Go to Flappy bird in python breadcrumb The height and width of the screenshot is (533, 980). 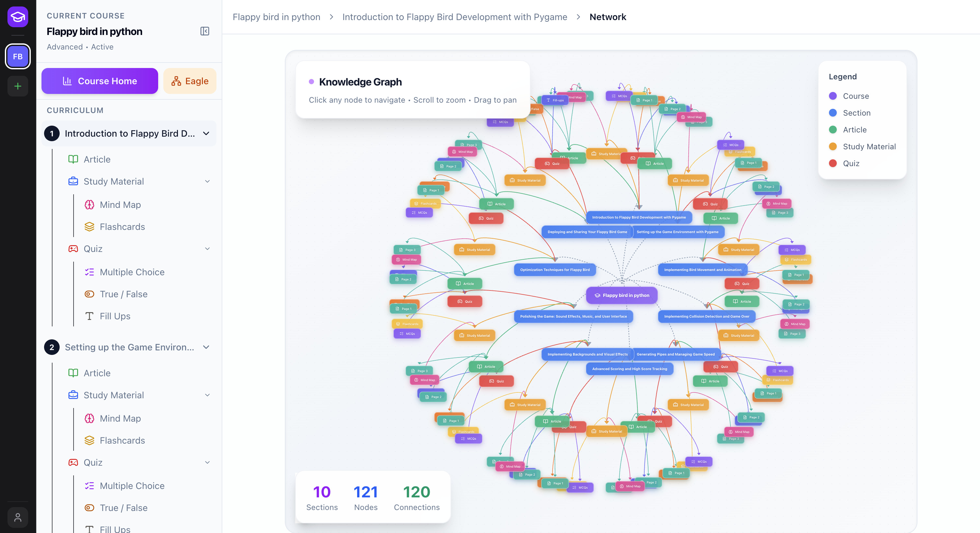click(x=276, y=17)
